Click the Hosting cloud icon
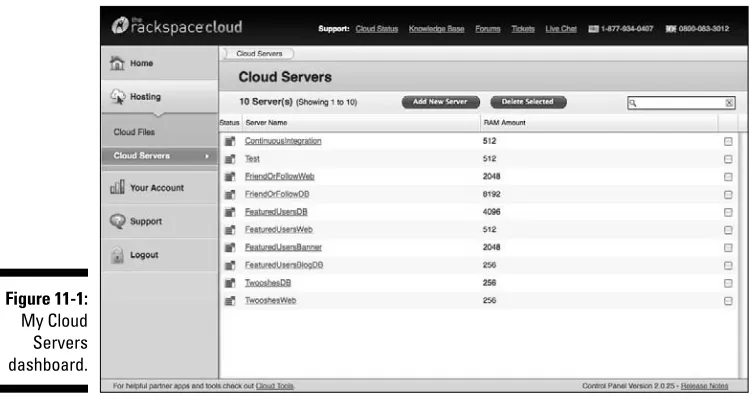Viewport: 756px width, 412px height. tap(118, 96)
